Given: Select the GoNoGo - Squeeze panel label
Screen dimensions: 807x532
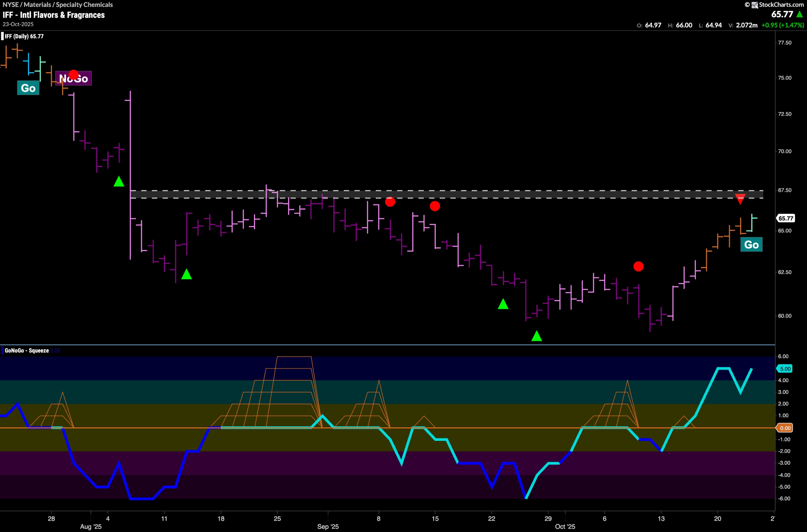Looking at the screenshot, I should click(27, 351).
